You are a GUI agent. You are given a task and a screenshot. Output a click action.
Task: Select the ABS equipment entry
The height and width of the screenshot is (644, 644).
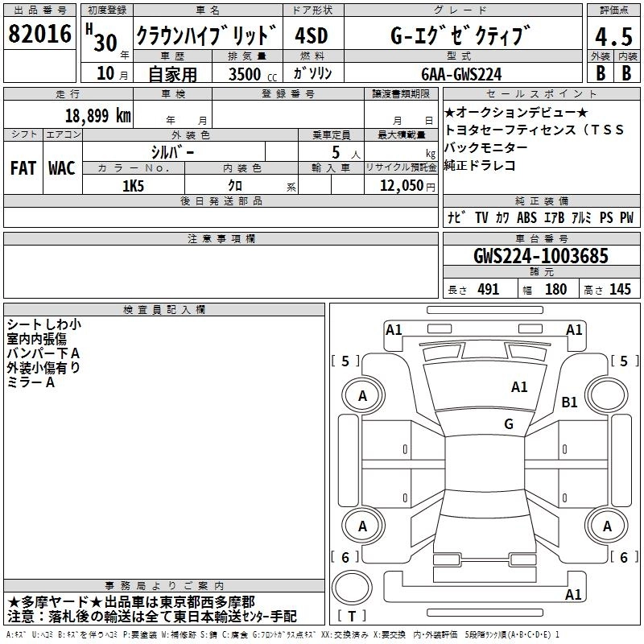coord(526,217)
